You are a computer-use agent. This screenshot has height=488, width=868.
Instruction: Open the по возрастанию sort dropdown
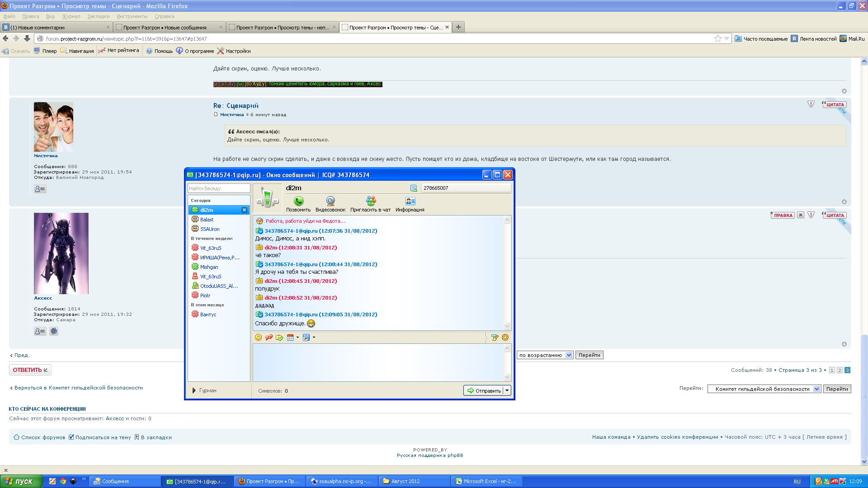point(569,355)
